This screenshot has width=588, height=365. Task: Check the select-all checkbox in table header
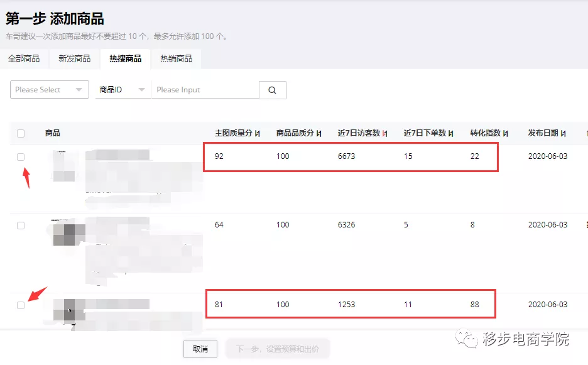[21, 133]
